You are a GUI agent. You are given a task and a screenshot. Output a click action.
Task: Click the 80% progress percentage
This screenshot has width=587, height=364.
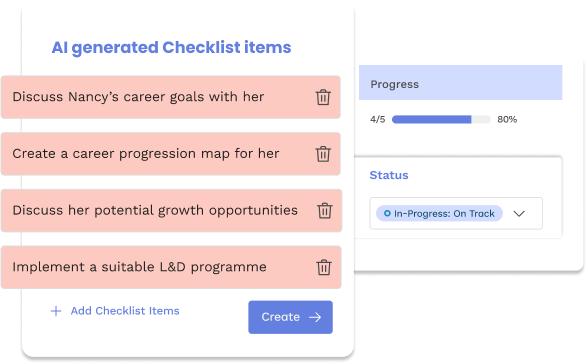pos(507,119)
